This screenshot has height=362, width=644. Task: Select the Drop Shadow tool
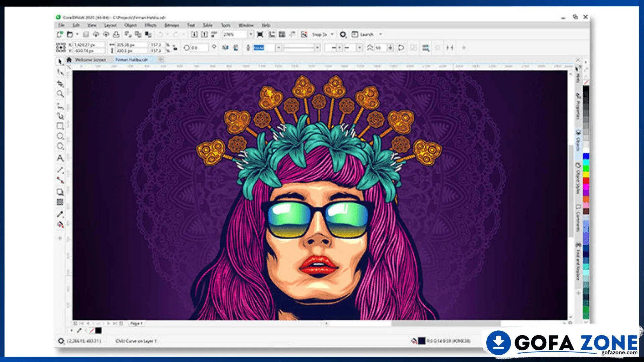point(60,192)
